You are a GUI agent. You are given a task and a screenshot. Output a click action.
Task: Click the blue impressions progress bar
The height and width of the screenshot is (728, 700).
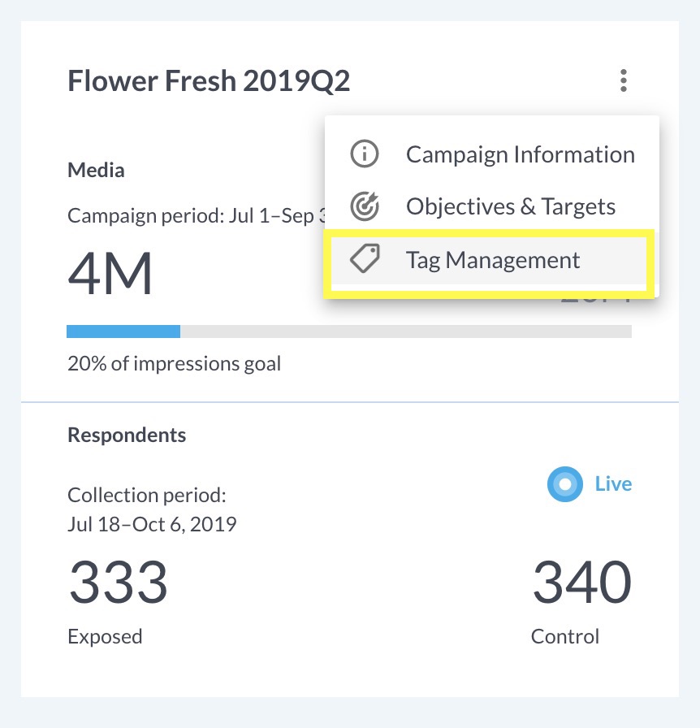122,331
